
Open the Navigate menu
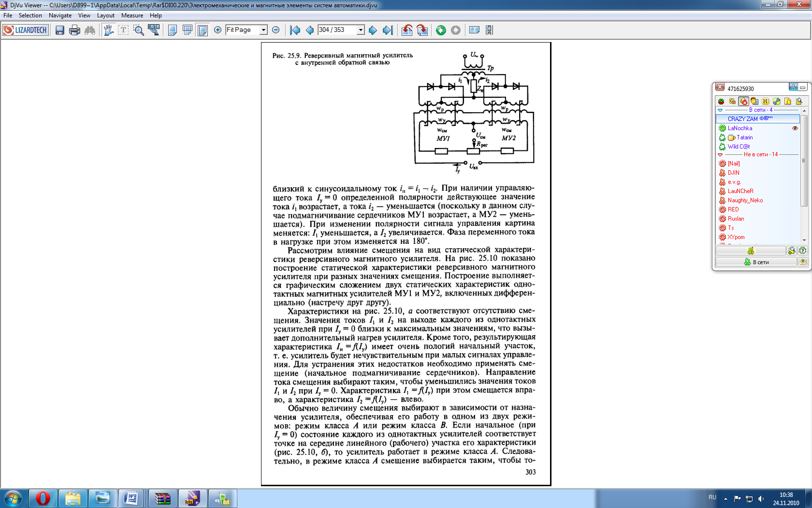(60, 15)
